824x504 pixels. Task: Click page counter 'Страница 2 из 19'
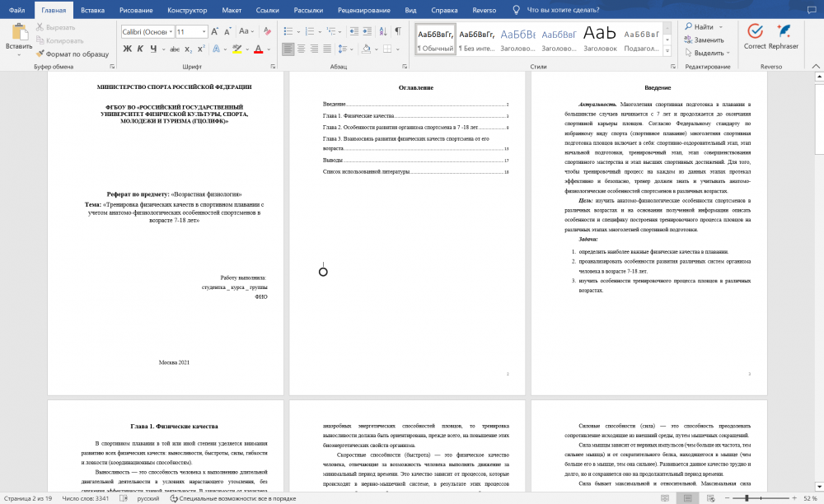click(x=28, y=498)
